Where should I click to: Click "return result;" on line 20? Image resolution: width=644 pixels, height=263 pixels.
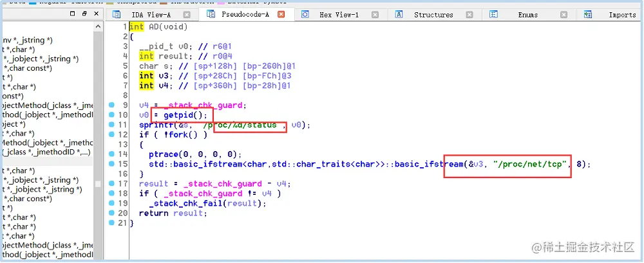173,213
